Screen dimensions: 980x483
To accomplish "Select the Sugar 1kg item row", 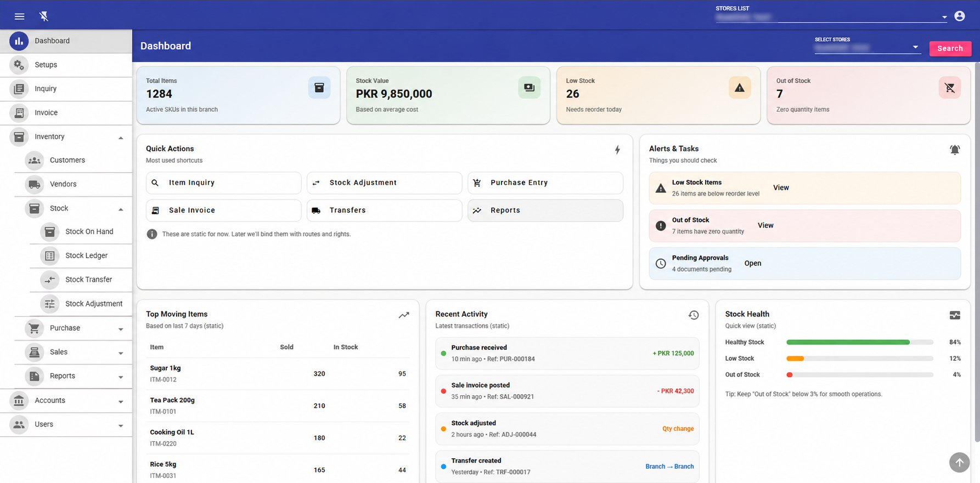I will 278,374.
